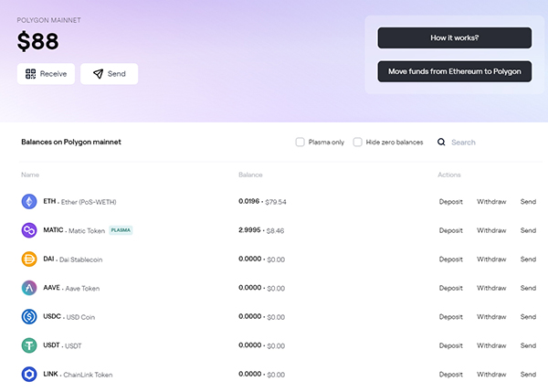Open How it works? button
Image resolution: width=548 pixels, height=392 pixels.
coord(455,37)
